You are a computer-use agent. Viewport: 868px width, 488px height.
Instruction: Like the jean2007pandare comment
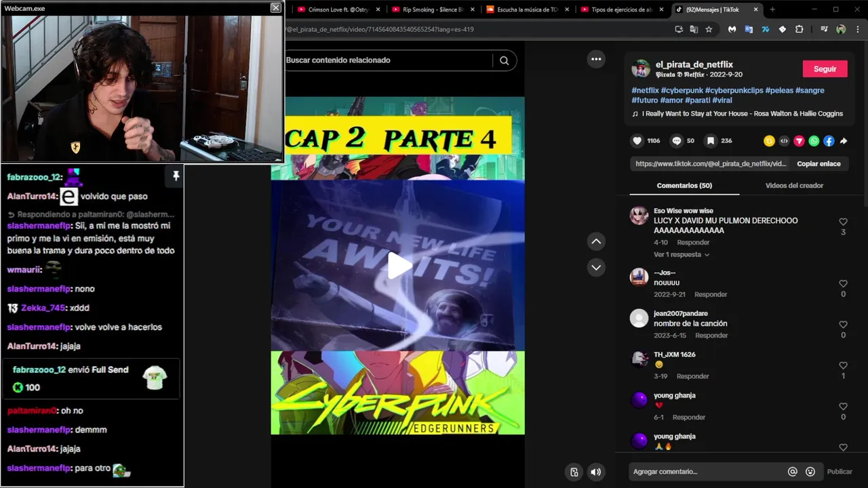point(843,325)
